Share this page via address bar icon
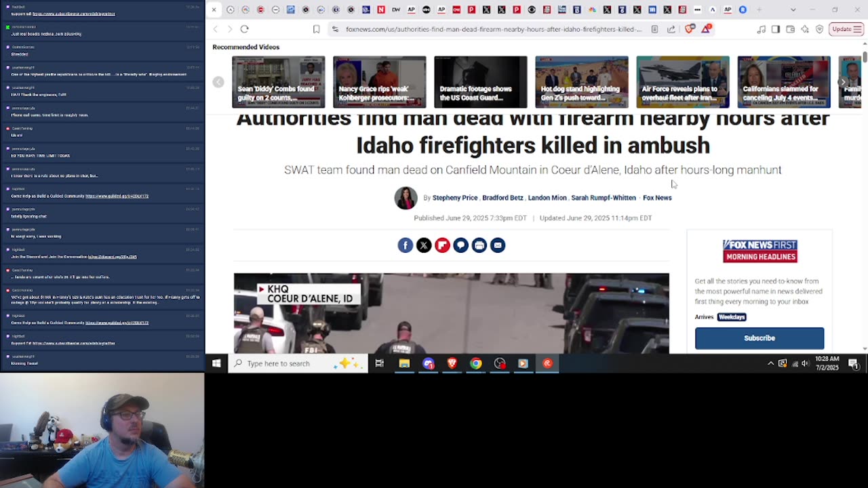The width and height of the screenshot is (868, 488). [671, 29]
